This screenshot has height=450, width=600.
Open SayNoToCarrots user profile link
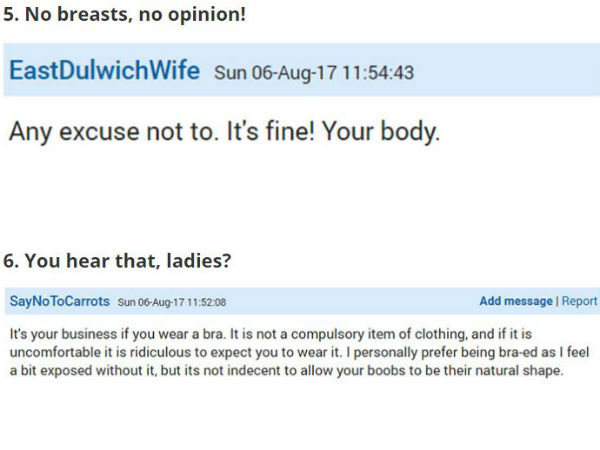[60, 301]
